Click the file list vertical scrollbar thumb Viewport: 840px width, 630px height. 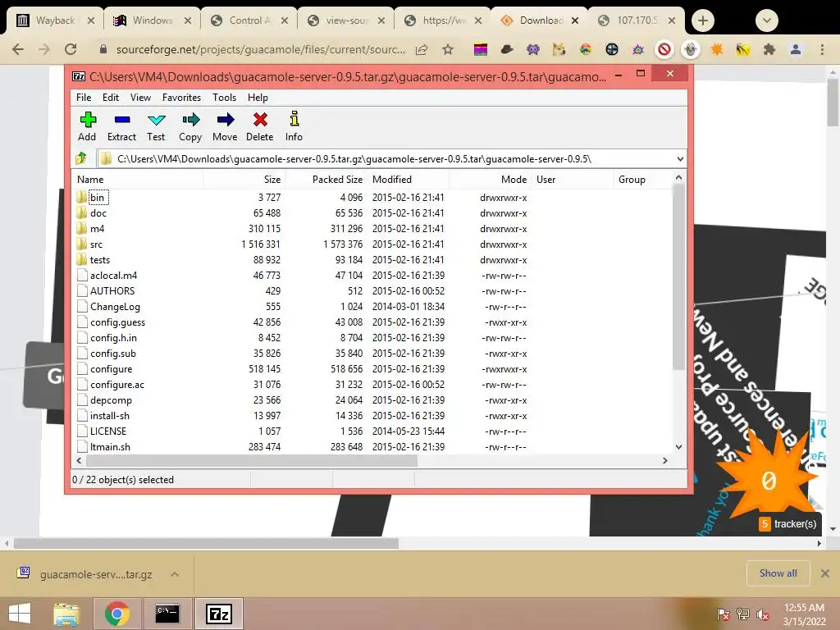tap(678, 277)
